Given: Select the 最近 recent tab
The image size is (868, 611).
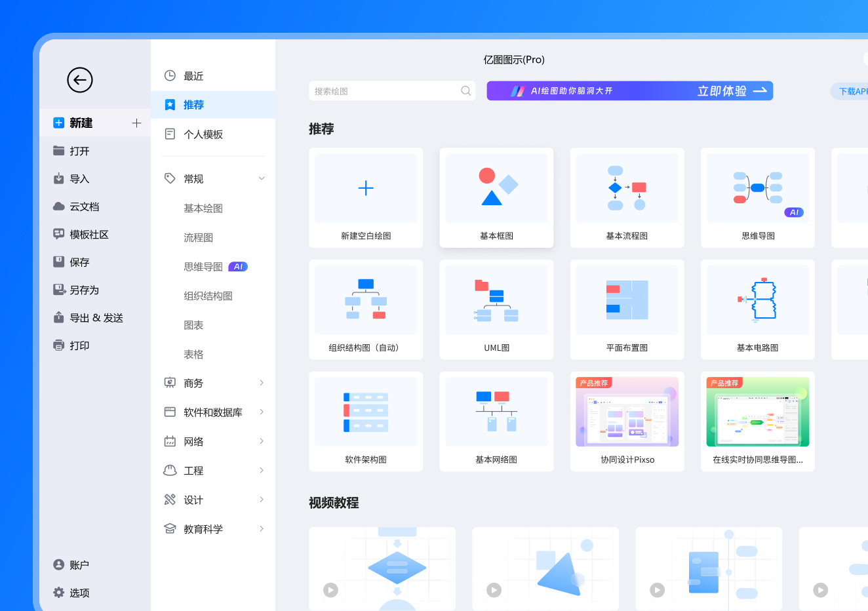Looking at the screenshot, I should (x=193, y=76).
